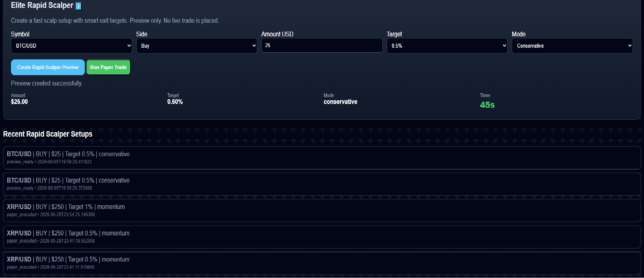Click the Run Paper Trade button

(x=108, y=67)
